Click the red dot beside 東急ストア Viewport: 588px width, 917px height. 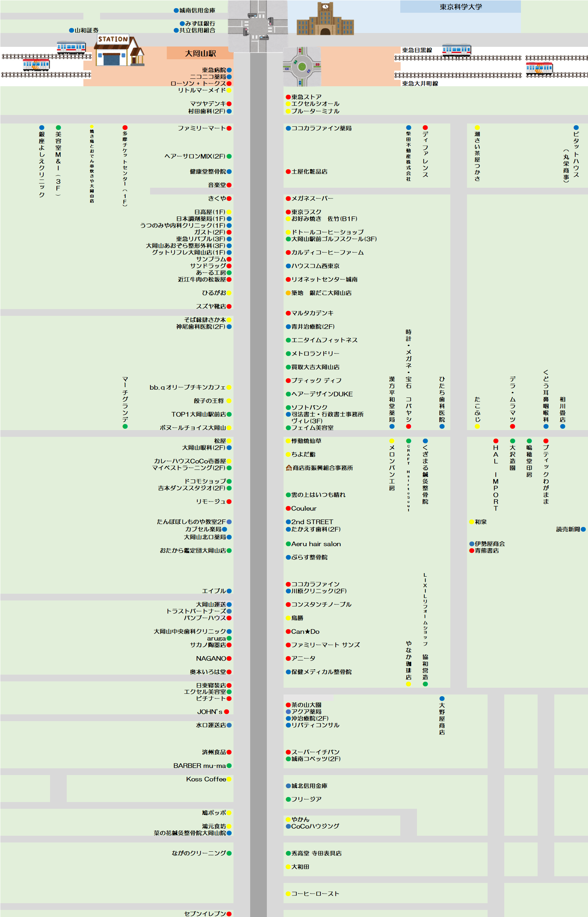pyautogui.click(x=288, y=97)
